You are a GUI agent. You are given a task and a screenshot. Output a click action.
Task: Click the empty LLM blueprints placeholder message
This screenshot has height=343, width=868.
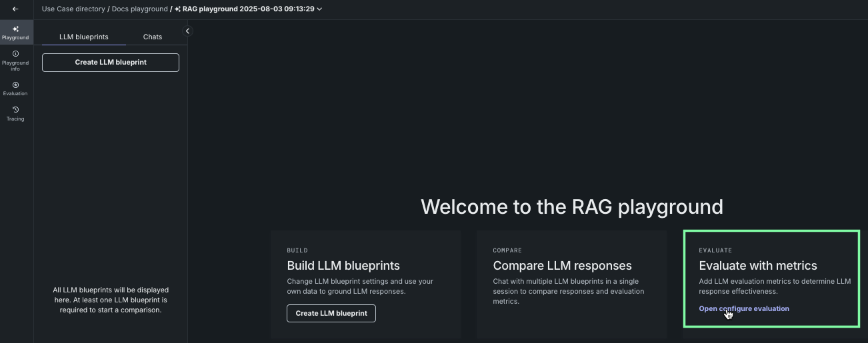tap(111, 300)
